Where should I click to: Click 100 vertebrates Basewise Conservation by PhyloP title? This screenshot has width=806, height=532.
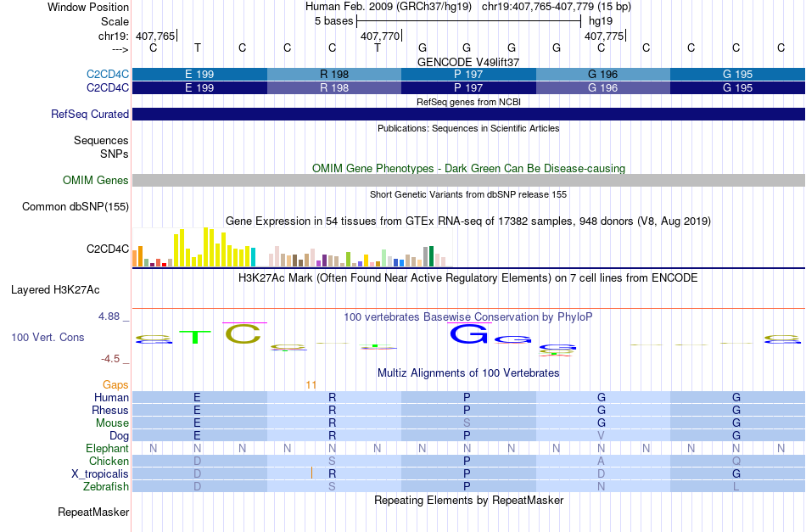pyautogui.click(x=468, y=316)
